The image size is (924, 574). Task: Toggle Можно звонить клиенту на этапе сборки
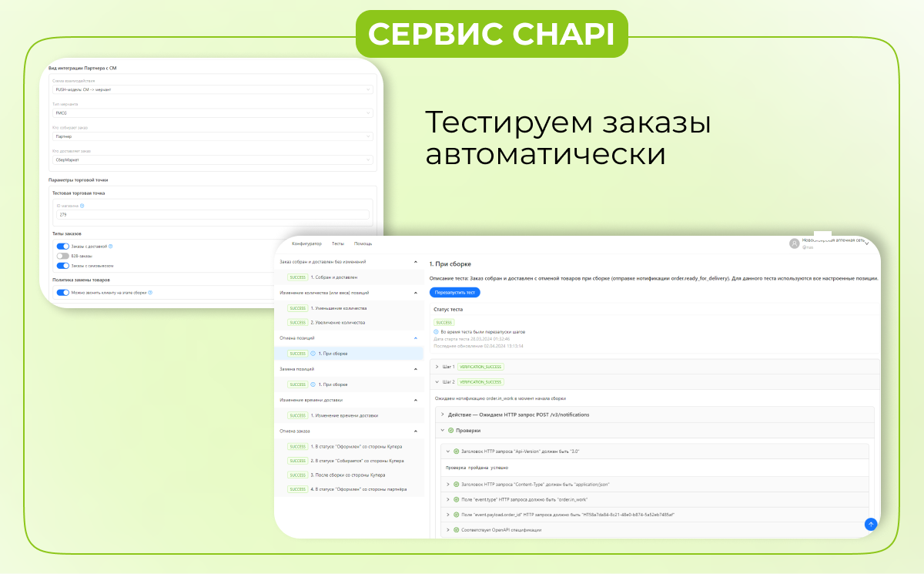coord(63,293)
